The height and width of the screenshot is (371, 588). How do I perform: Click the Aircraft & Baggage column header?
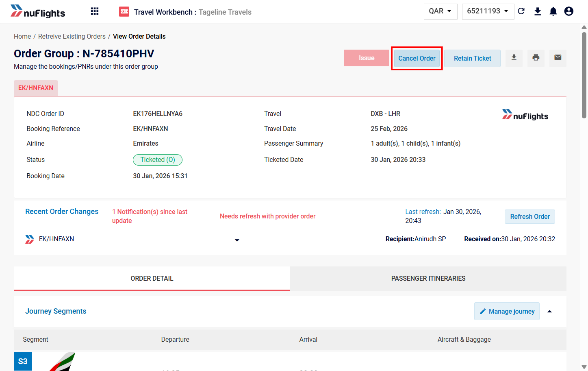[x=464, y=340]
